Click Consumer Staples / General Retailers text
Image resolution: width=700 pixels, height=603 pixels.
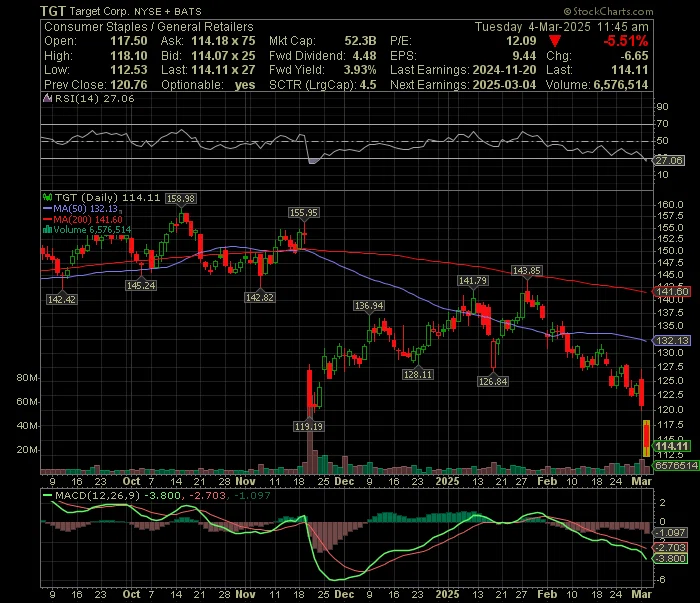pos(149,27)
